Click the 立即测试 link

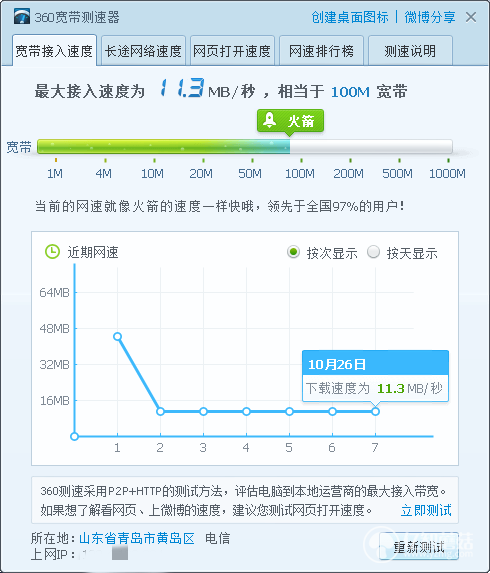[426, 510]
